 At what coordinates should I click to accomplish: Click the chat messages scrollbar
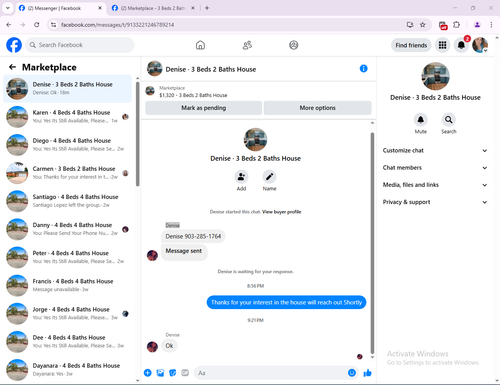(372, 243)
